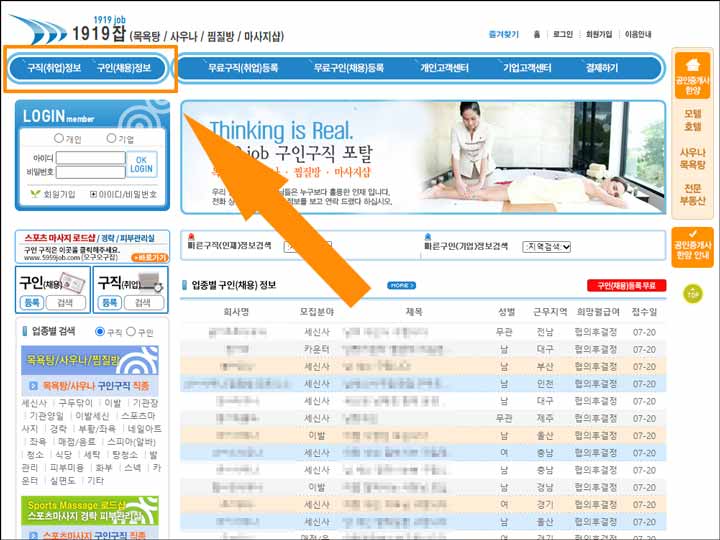Click the 이발세신 category link

(92, 416)
